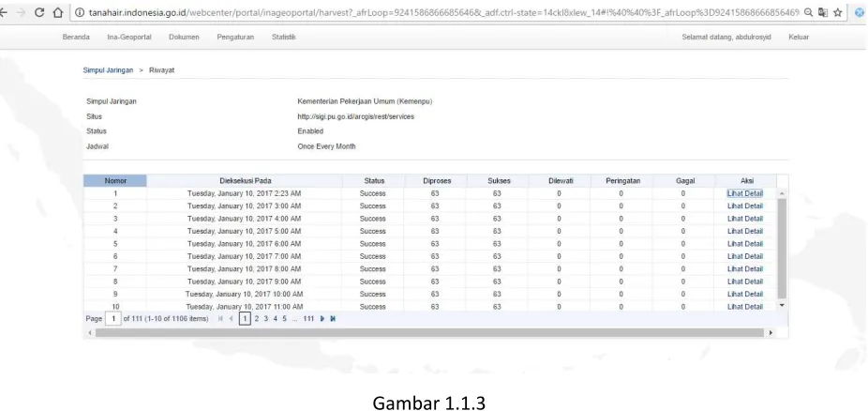Click 'Tuesday, January 10, 2017 10:00 AM' cell
868x411 pixels.
tap(244, 294)
